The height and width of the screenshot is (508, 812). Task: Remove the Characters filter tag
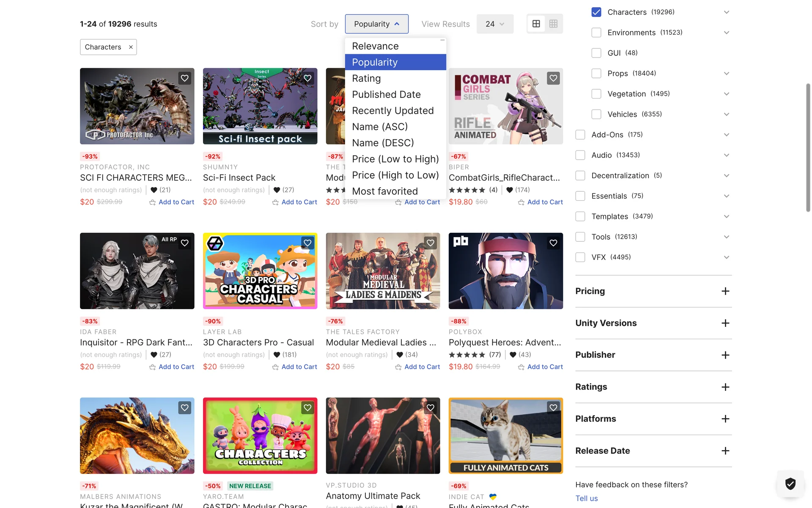(x=131, y=47)
